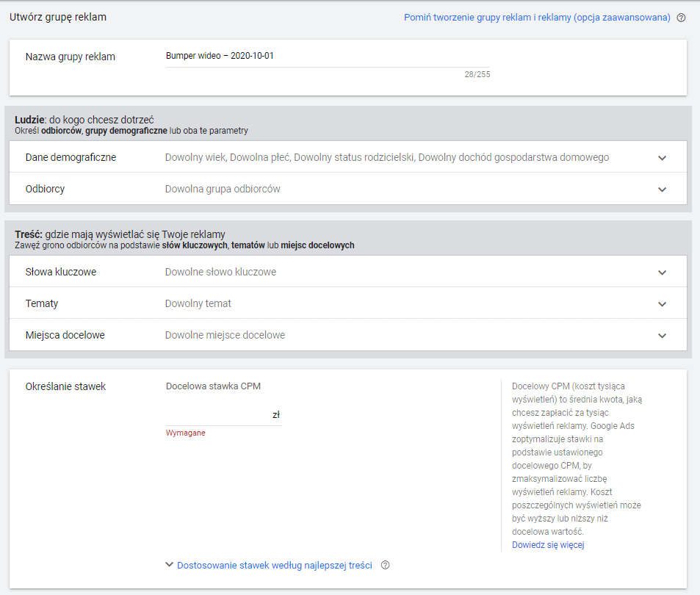Click the 'Dowiedz się więcej' link

tap(547, 545)
